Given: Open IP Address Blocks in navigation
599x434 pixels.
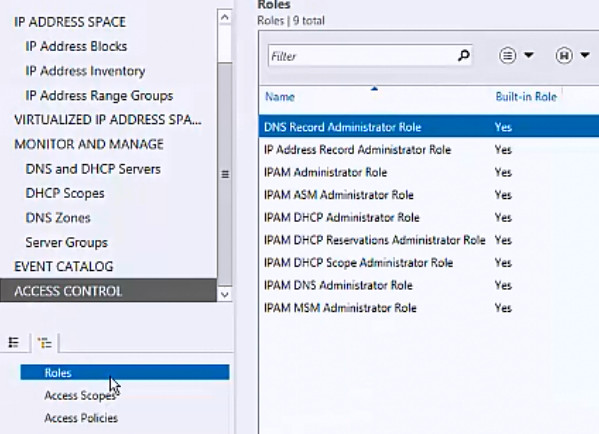Looking at the screenshot, I should (x=76, y=46).
